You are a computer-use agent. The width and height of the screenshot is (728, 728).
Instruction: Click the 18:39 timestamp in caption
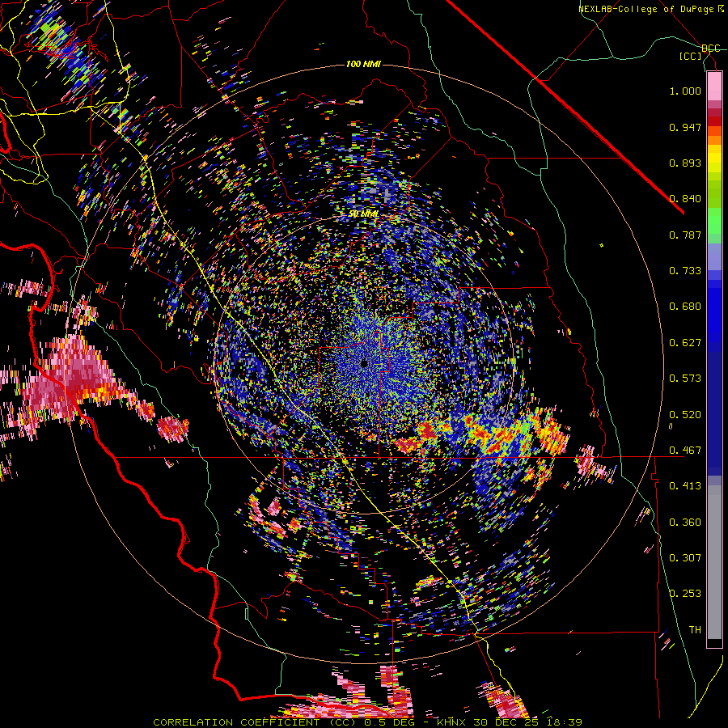(564, 722)
